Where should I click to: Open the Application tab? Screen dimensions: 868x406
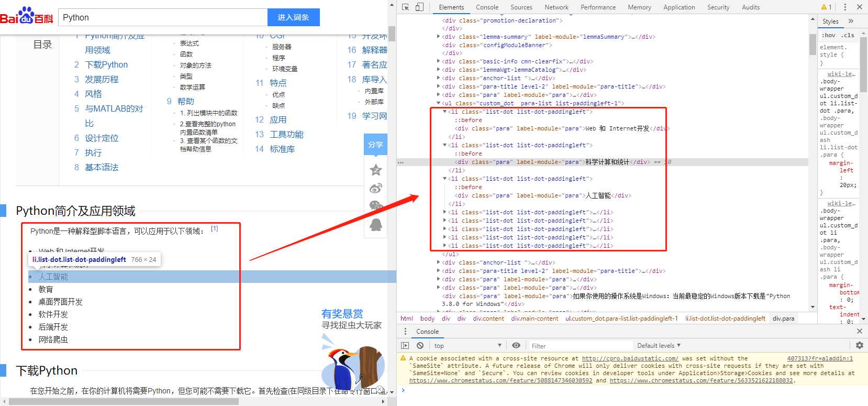point(679,7)
